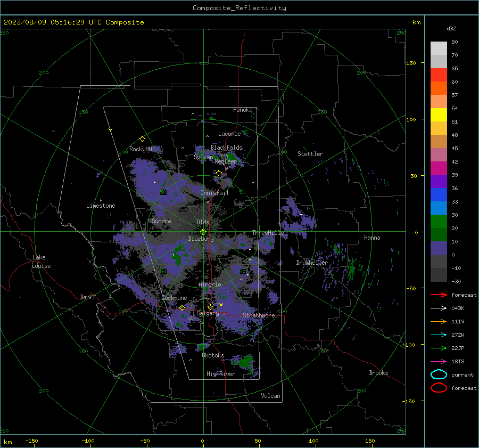Screen dimensions: 479x448
Task: Click the Calgary city label
Action: point(208,313)
